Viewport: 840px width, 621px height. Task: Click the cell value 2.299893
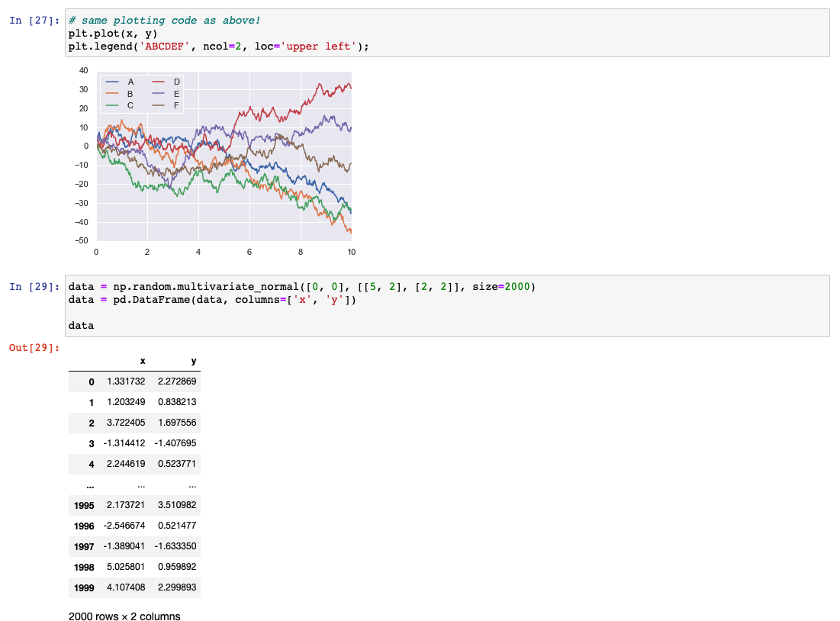pos(177,587)
